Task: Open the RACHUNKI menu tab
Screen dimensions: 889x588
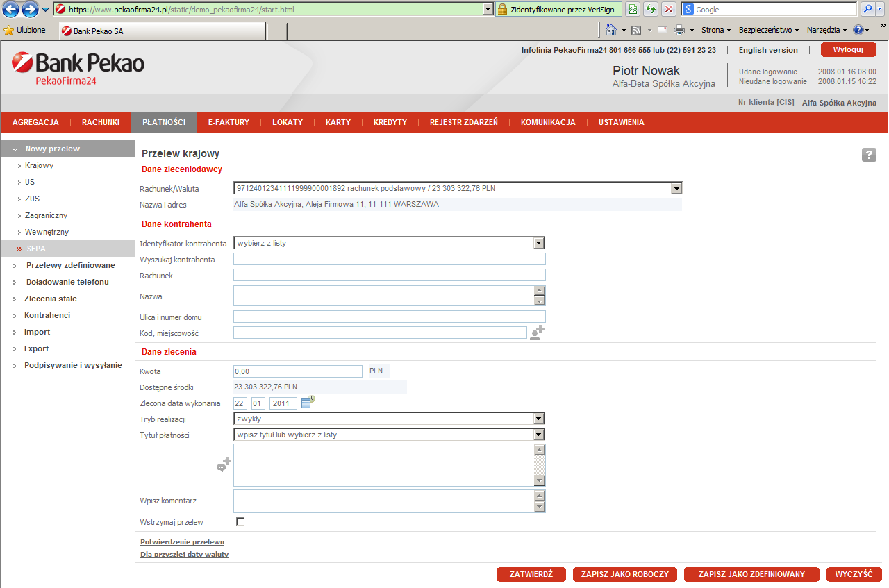Action: pos(101,122)
